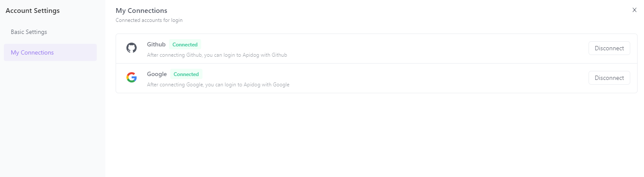Click the Google connection name label
Screen dimensions: 644x177
pos(156,74)
